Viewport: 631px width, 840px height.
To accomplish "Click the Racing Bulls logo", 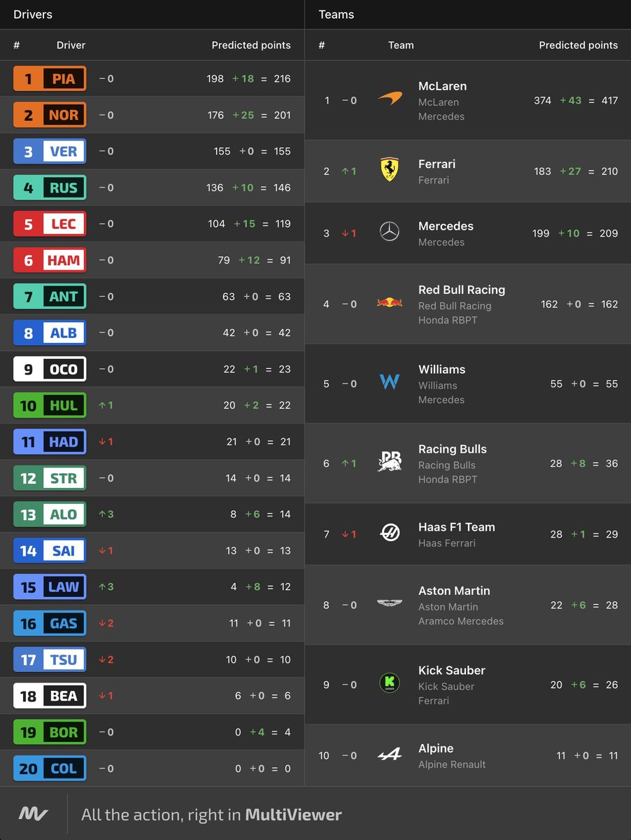I will click(x=390, y=461).
